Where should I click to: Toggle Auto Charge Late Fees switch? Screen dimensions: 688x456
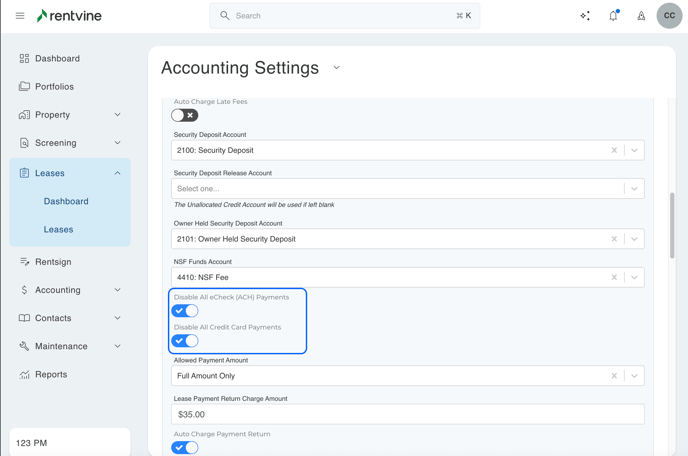tap(185, 115)
